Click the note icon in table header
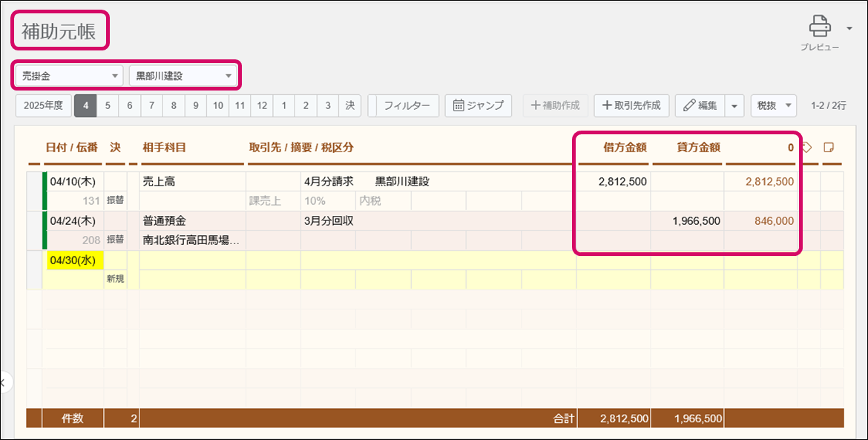The height and width of the screenshot is (440, 868). tap(830, 147)
